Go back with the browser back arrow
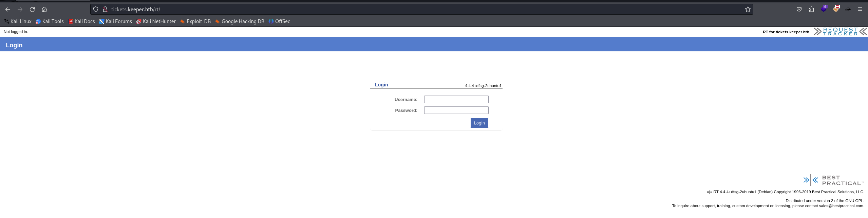The image size is (868, 218). [8, 10]
